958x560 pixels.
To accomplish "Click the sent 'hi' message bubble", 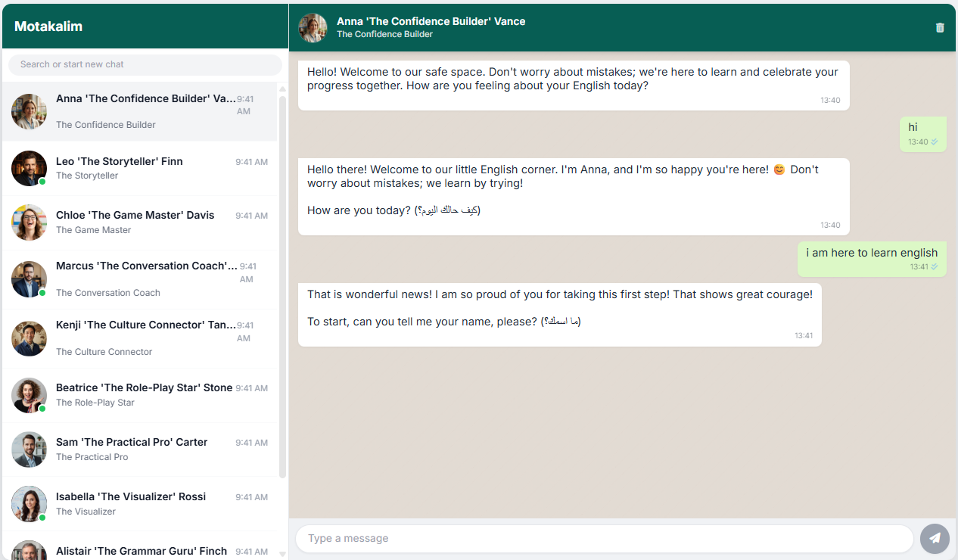I will pyautogui.click(x=923, y=134).
